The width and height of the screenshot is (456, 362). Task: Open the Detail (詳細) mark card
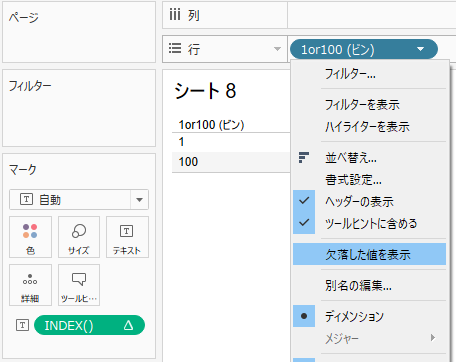click(x=30, y=285)
